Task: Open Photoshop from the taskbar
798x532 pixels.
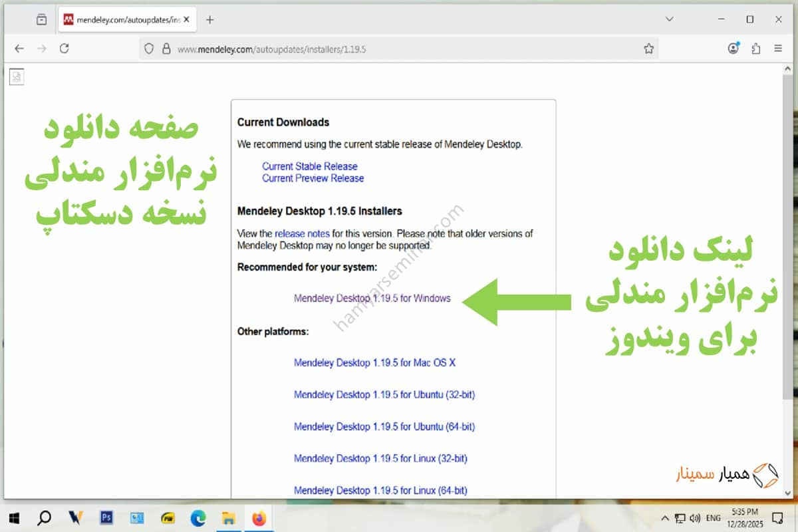Action: [x=106, y=517]
